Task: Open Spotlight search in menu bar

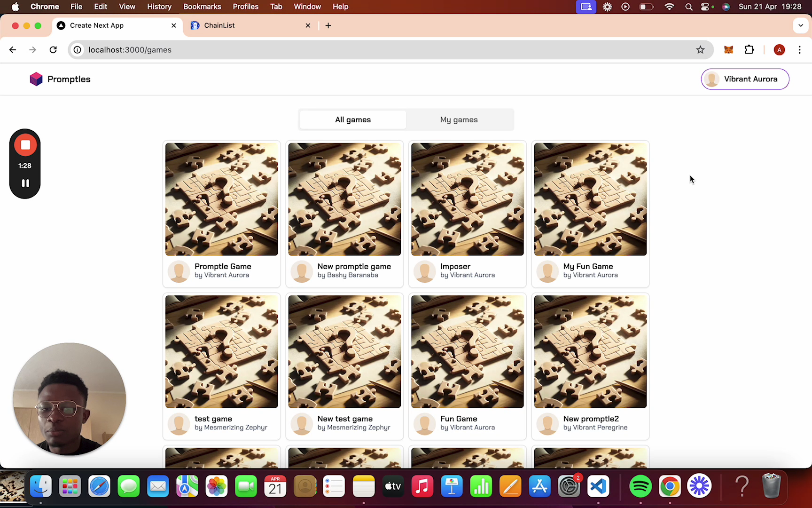Action: 688,7
